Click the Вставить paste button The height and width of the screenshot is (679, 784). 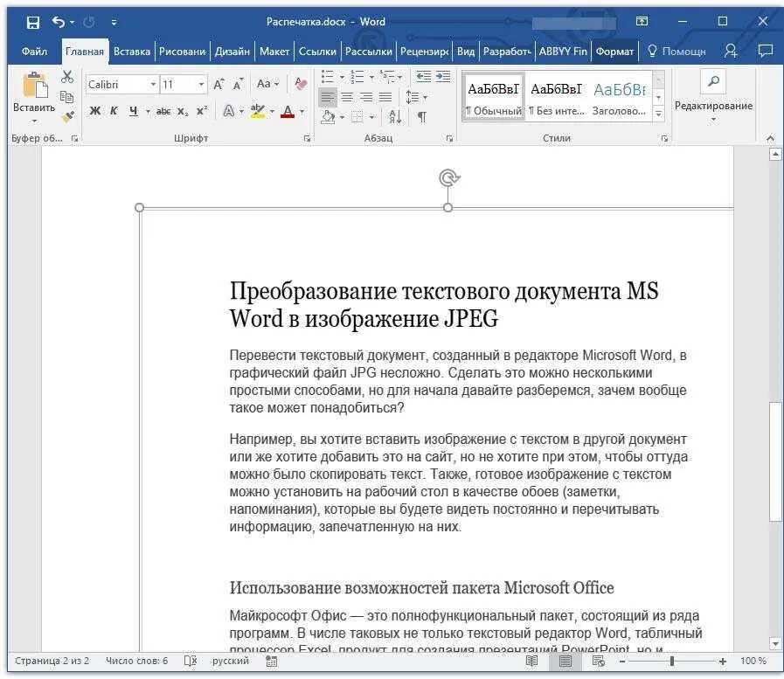pos(34,98)
